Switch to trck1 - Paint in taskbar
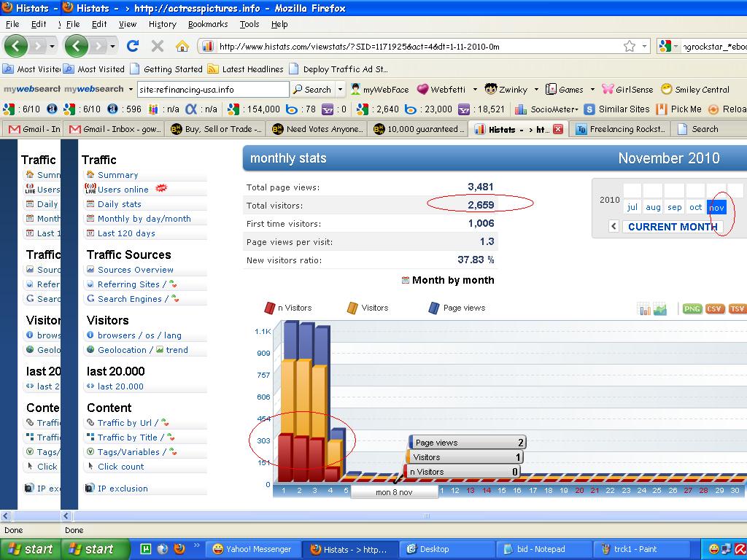This screenshot has height=560, width=747. pos(640,549)
